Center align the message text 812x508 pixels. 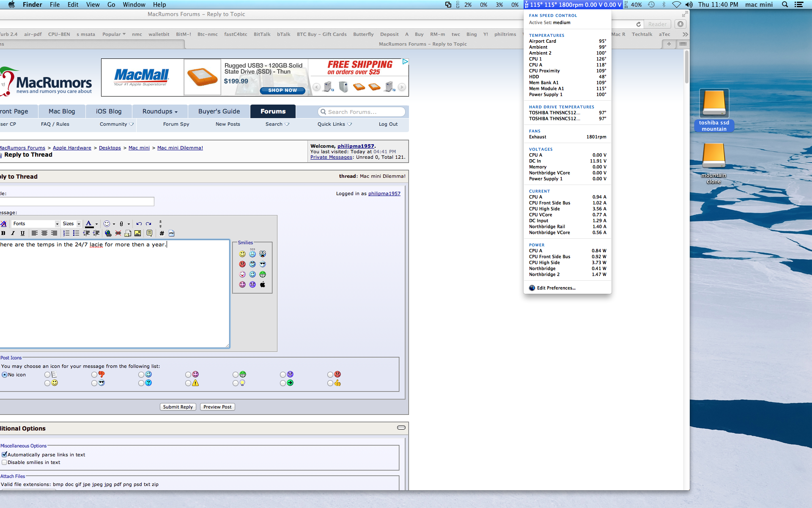44,233
